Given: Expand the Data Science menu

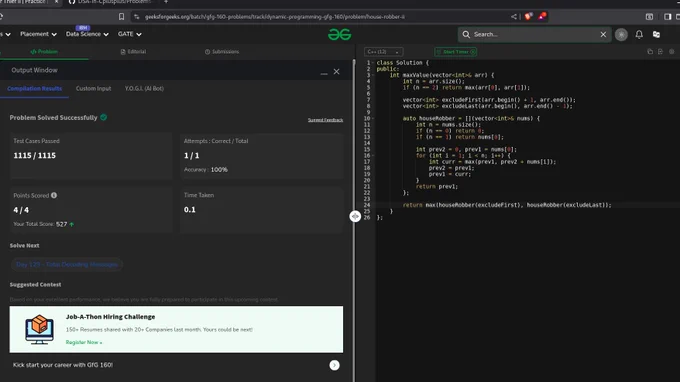Looking at the screenshot, I should pyautogui.click(x=87, y=34).
